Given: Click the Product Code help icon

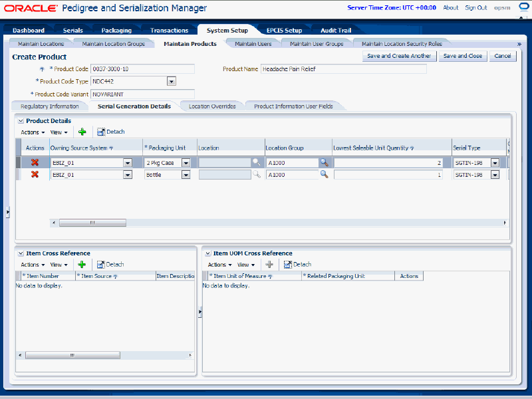Looking at the screenshot, I should 42,69.
